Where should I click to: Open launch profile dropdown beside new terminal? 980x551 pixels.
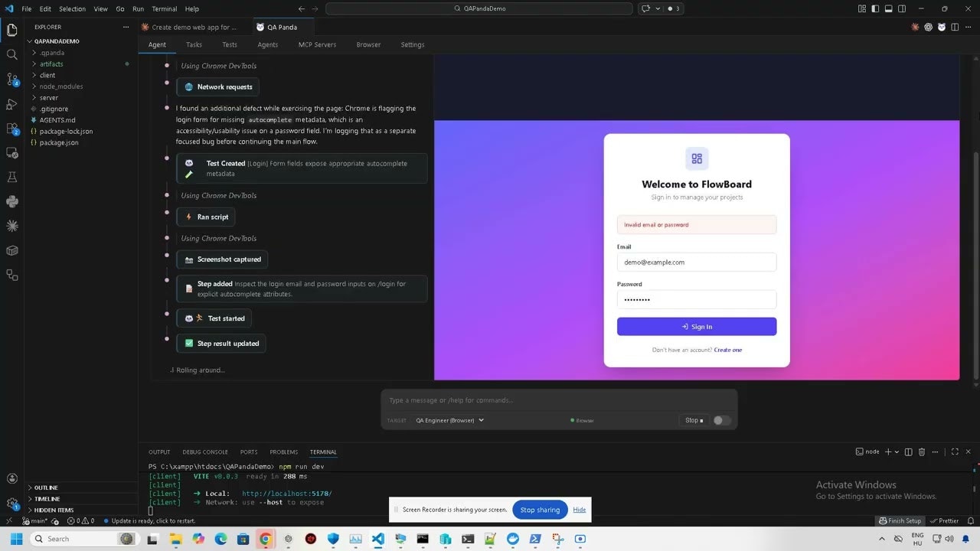[x=897, y=452]
